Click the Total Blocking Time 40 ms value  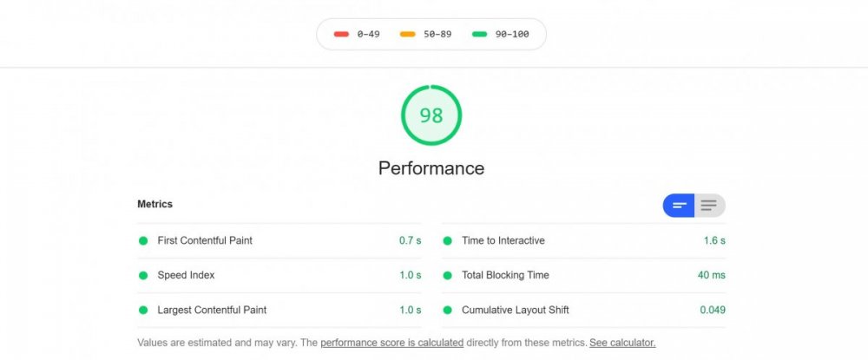(x=712, y=275)
